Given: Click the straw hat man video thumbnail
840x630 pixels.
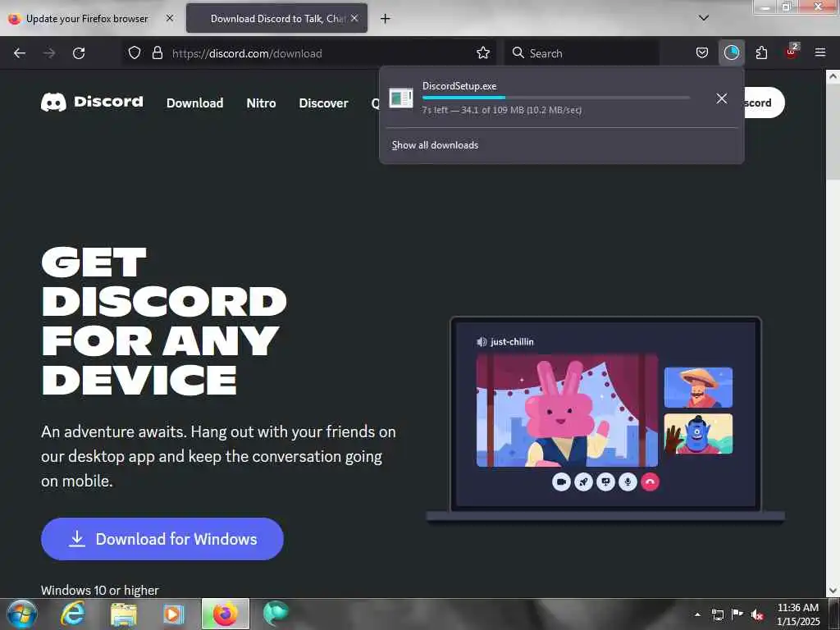Looking at the screenshot, I should [698, 387].
